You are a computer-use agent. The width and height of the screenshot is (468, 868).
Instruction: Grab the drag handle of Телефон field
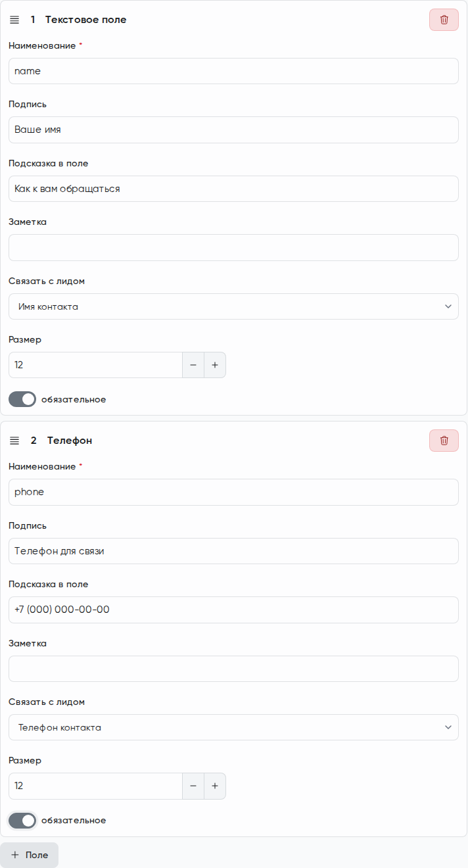coord(14,441)
